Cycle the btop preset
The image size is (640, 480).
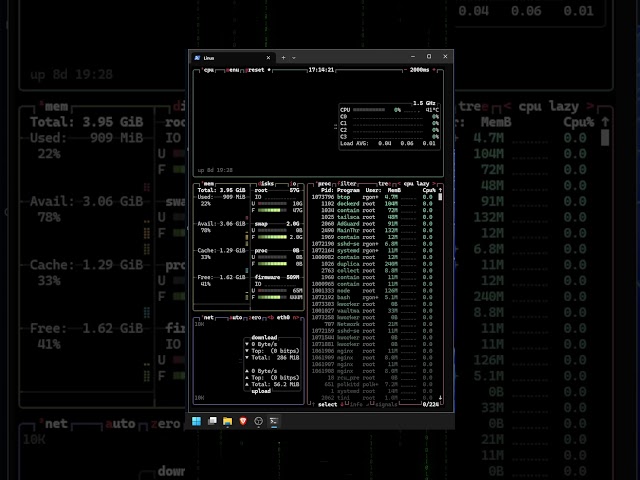pos(257,70)
